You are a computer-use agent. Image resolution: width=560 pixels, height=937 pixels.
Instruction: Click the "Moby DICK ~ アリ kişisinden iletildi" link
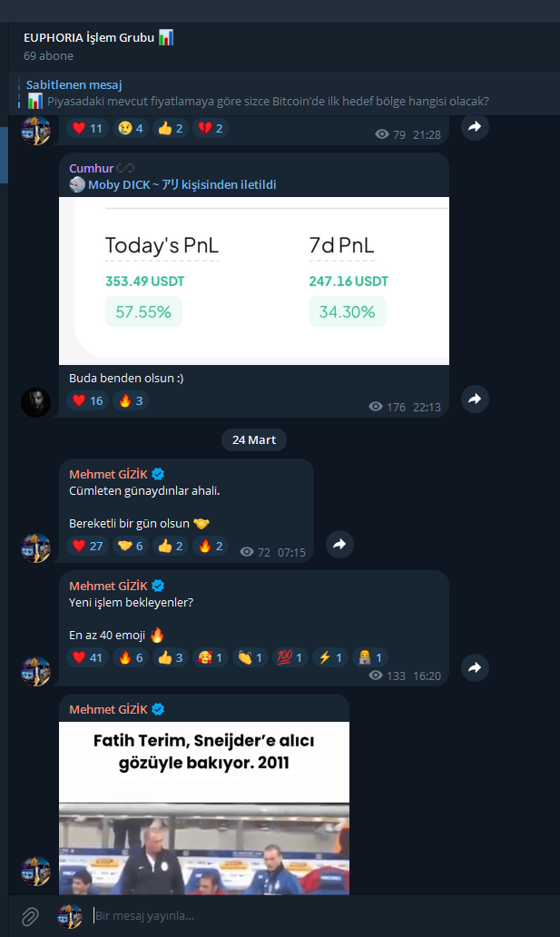tap(182, 184)
